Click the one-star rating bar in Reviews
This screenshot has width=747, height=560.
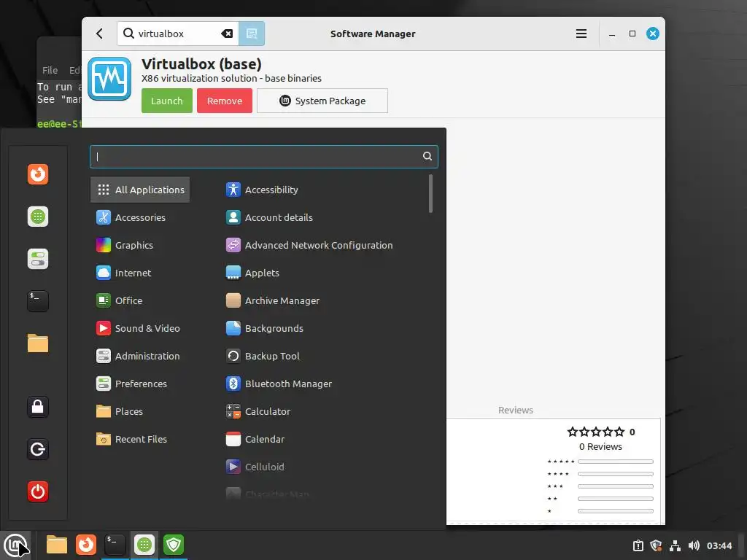pyautogui.click(x=616, y=511)
